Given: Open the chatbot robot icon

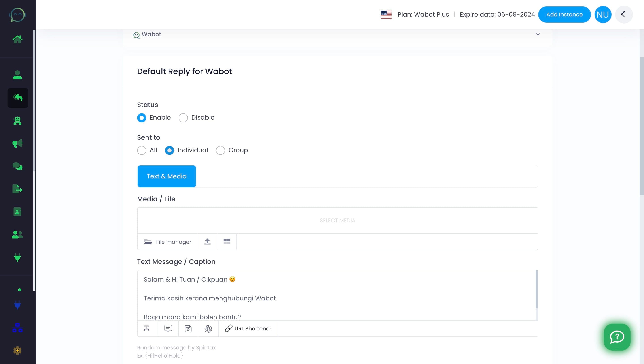Looking at the screenshot, I should coord(17,121).
